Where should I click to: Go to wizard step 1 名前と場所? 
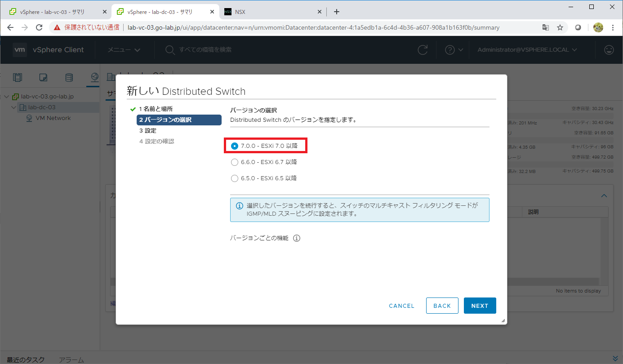tap(156, 109)
